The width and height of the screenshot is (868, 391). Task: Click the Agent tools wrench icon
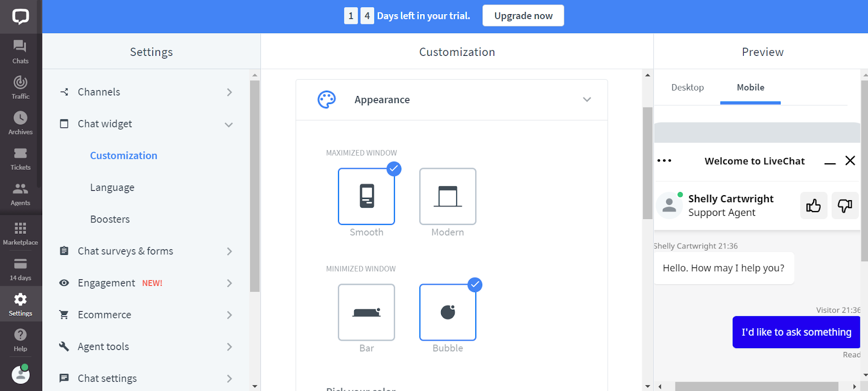tap(64, 346)
